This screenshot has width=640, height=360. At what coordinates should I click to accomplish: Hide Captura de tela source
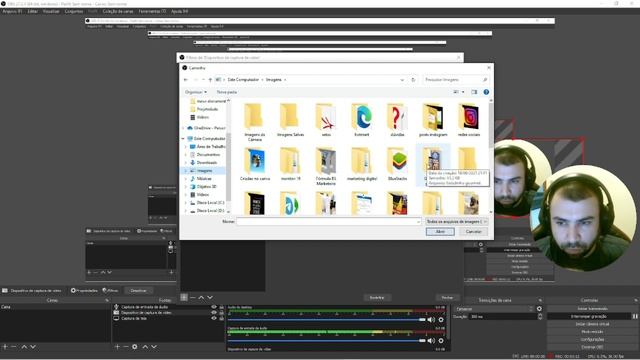click(x=214, y=318)
